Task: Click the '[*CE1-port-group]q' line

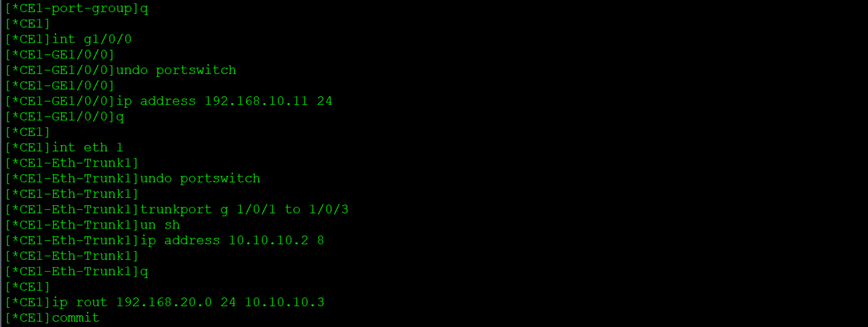Action: pyautogui.click(x=77, y=9)
